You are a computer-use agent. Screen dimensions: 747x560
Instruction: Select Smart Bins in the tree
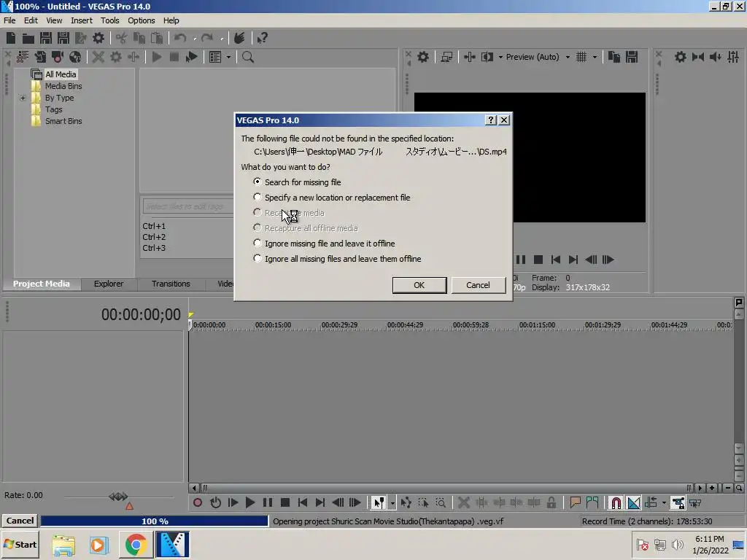click(x=63, y=122)
